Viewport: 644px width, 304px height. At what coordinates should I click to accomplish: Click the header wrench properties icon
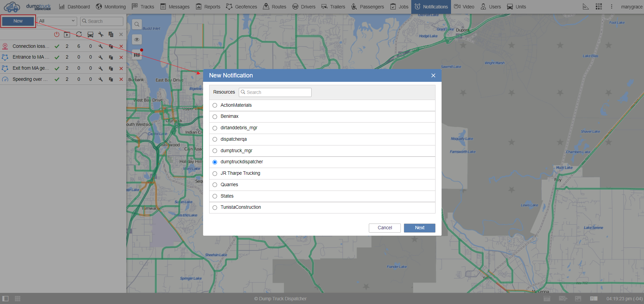100,34
